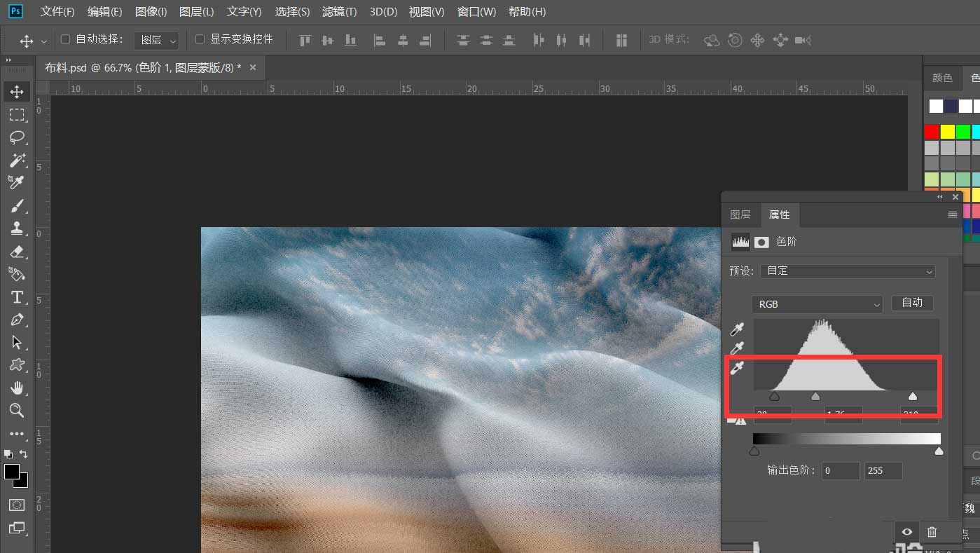Select the Pen tool

[17, 320]
